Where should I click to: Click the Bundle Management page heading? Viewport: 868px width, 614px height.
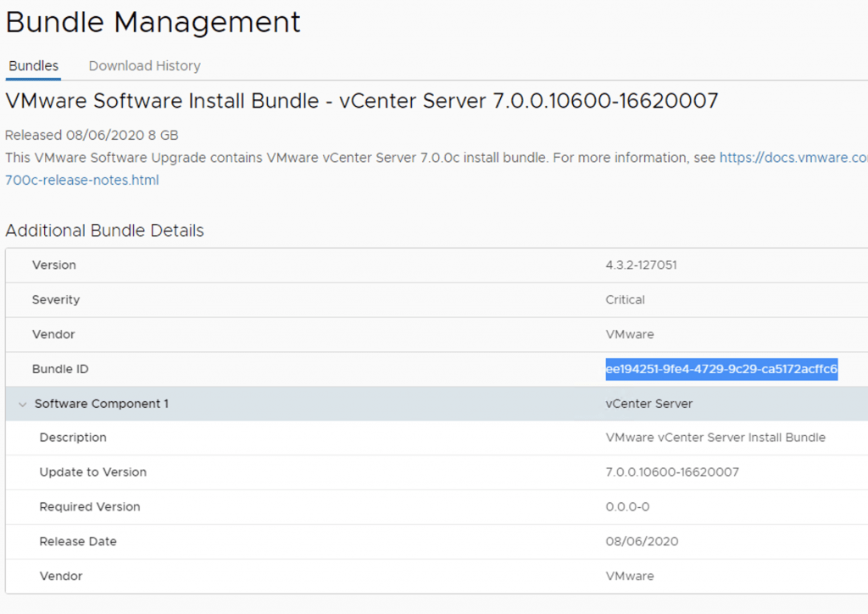pos(153,22)
